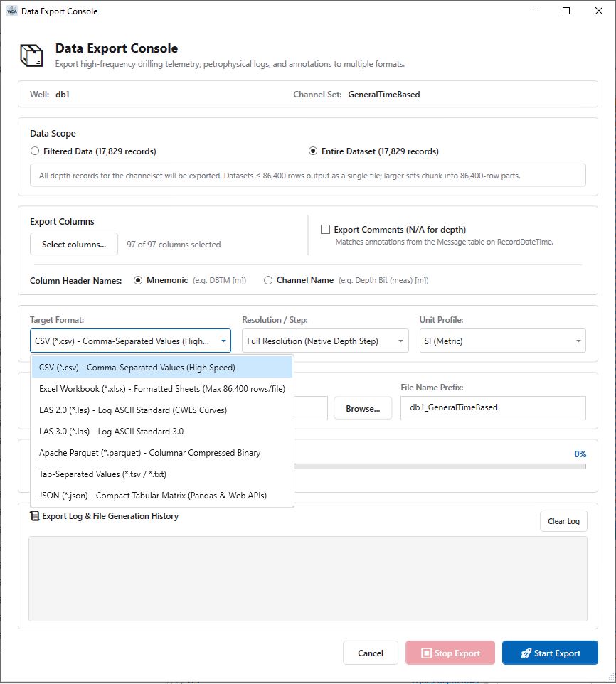Enable the Export Comments checkbox
Image resolution: width=616 pixels, height=684 pixels.
coord(326,230)
